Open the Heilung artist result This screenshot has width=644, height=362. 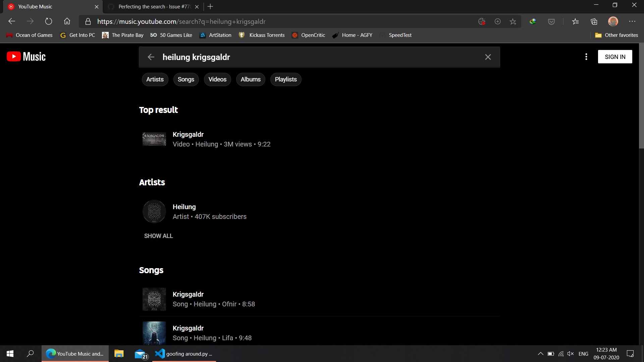click(319, 212)
